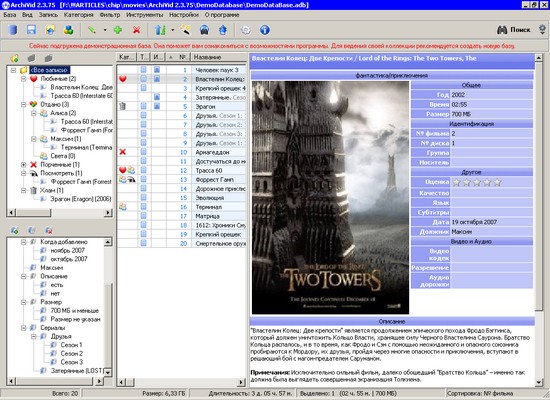
Task: Click the green pencil edit record icon
Action: tap(92, 30)
